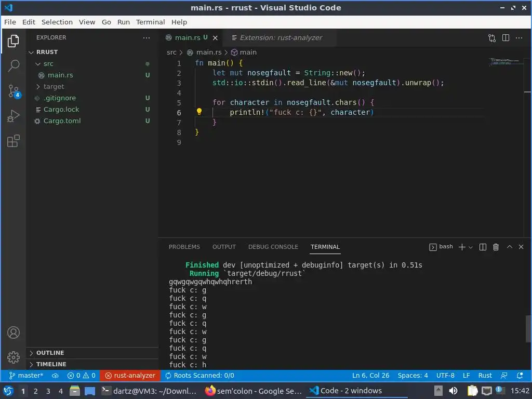The height and width of the screenshot is (399, 532).
Task: Click rust-analyzer error status item
Action: pyautogui.click(x=130, y=376)
